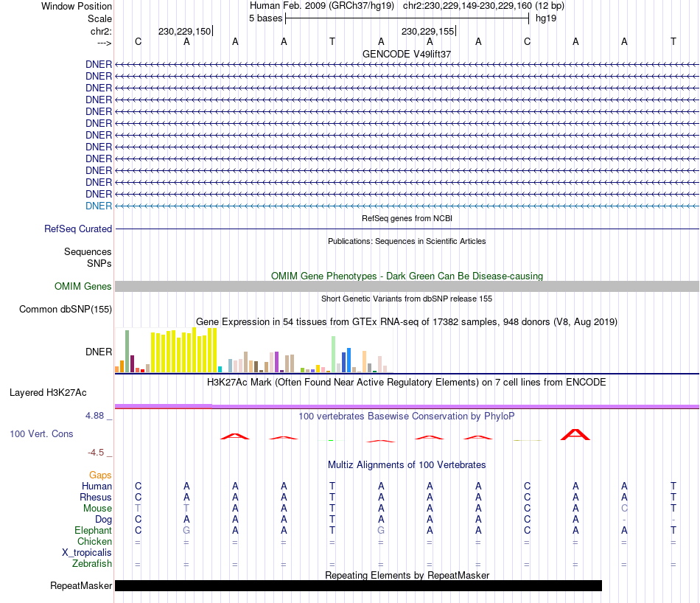This screenshot has width=700, height=603.
Task: Click the RepeatMasker track label
Action: tap(81, 585)
